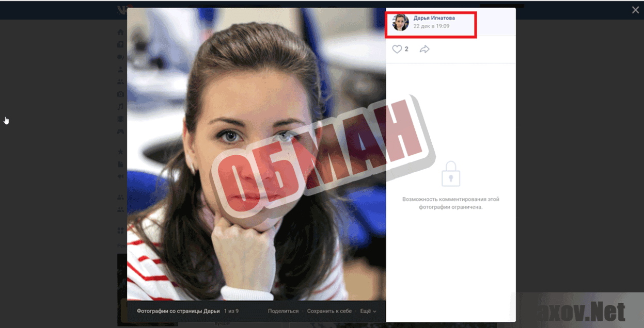This screenshot has width=644, height=328.
Task: Click the VK logo in the header
Action: (122, 10)
